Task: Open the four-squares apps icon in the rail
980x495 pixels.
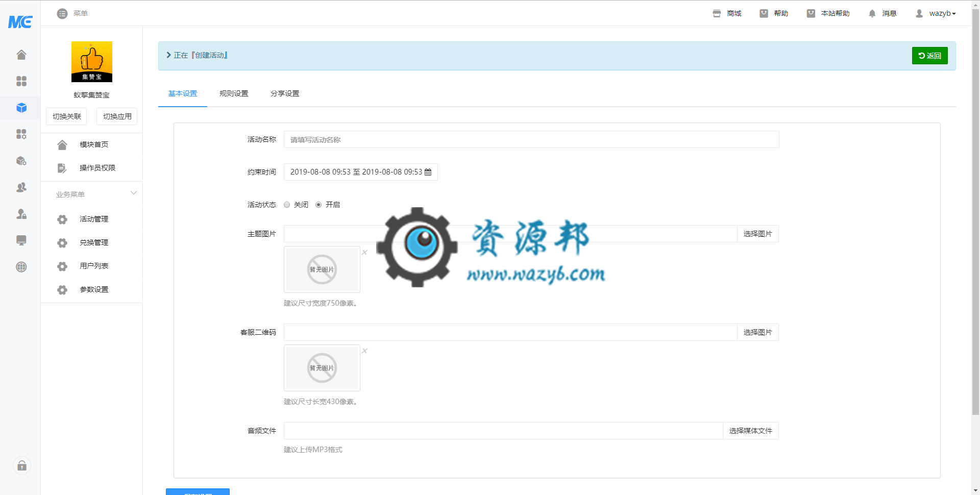Action: [x=21, y=81]
